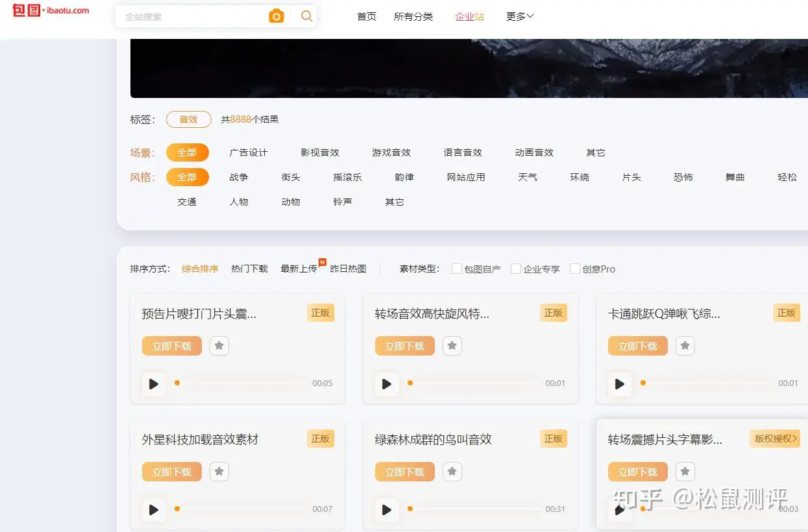Select 全部 in the 场景 filter row
Screen dimensions: 808x532
pyautogui.click(x=188, y=152)
